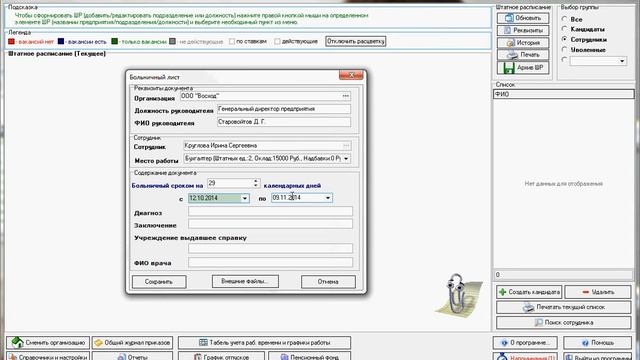Select the Все group radio button
This screenshot has height=360, width=640.
pyautogui.click(x=564, y=19)
